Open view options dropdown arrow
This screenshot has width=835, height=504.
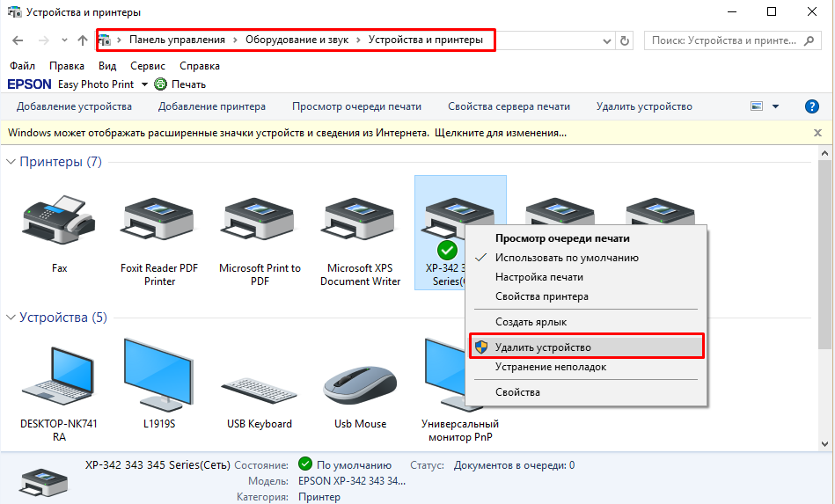(776, 106)
